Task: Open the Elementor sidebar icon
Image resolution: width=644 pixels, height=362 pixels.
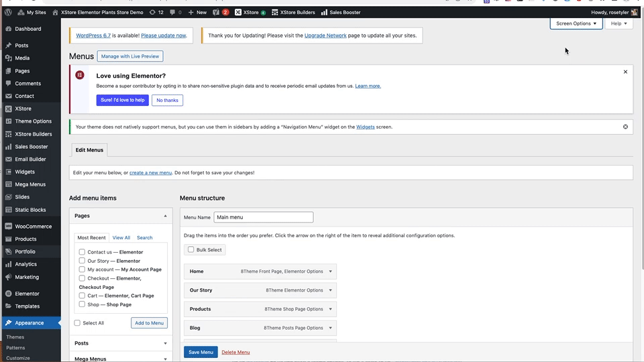Action: pos(9,294)
